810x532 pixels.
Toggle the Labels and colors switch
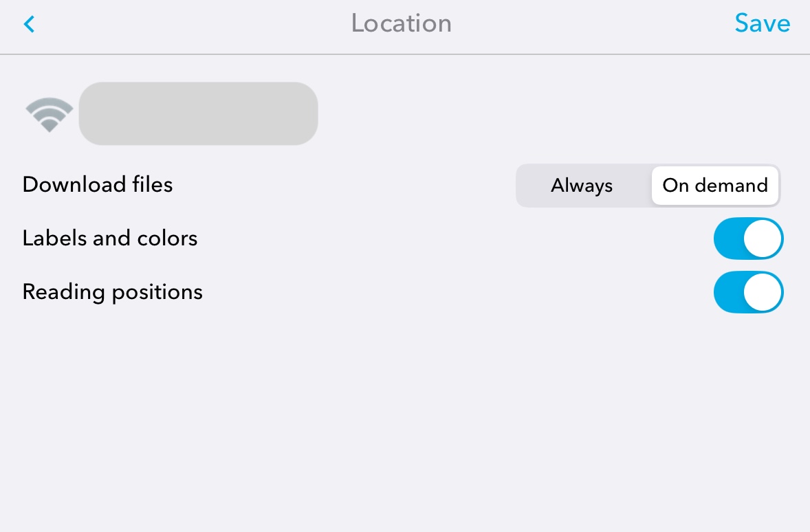click(748, 239)
